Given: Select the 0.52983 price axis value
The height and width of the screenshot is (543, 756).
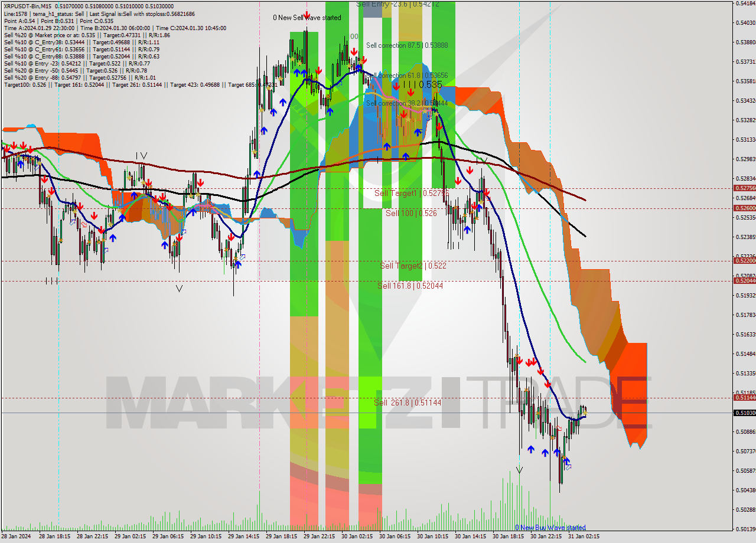Looking at the screenshot, I should [x=746, y=159].
